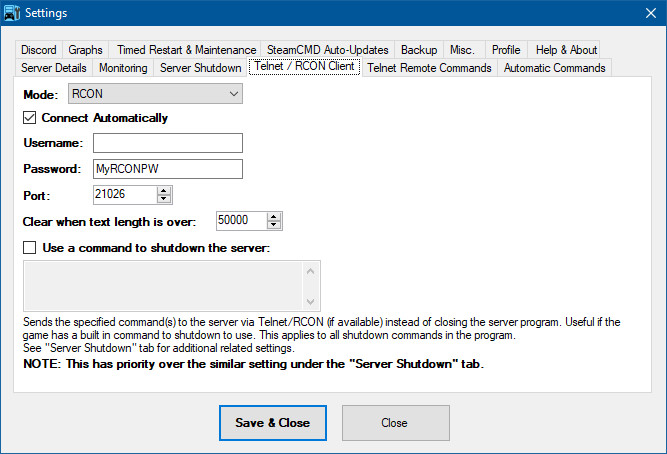Click the text length limit field 50000
The height and width of the screenshot is (454, 667).
click(x=242, y=220)
